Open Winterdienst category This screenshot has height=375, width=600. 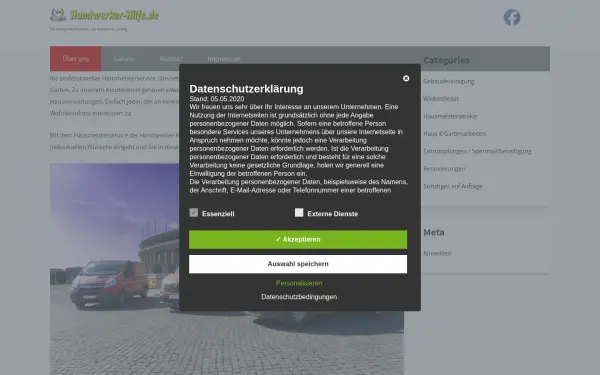441,99
